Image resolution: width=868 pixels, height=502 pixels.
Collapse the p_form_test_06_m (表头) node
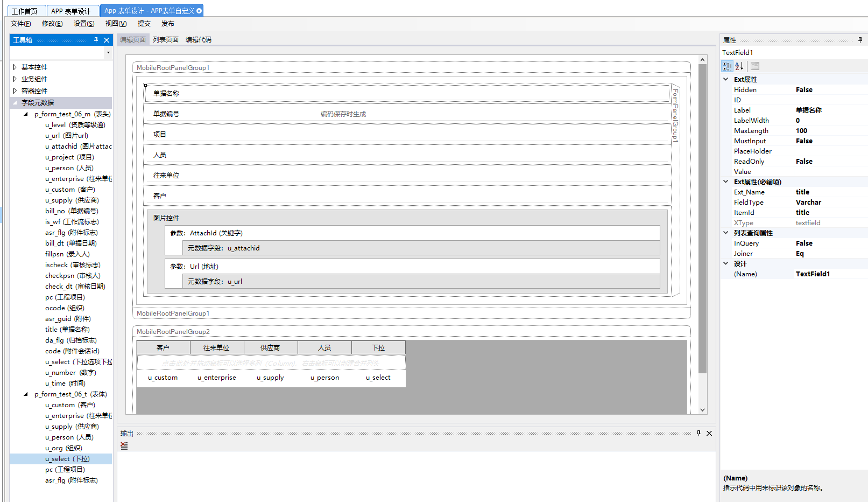point(26,114)
